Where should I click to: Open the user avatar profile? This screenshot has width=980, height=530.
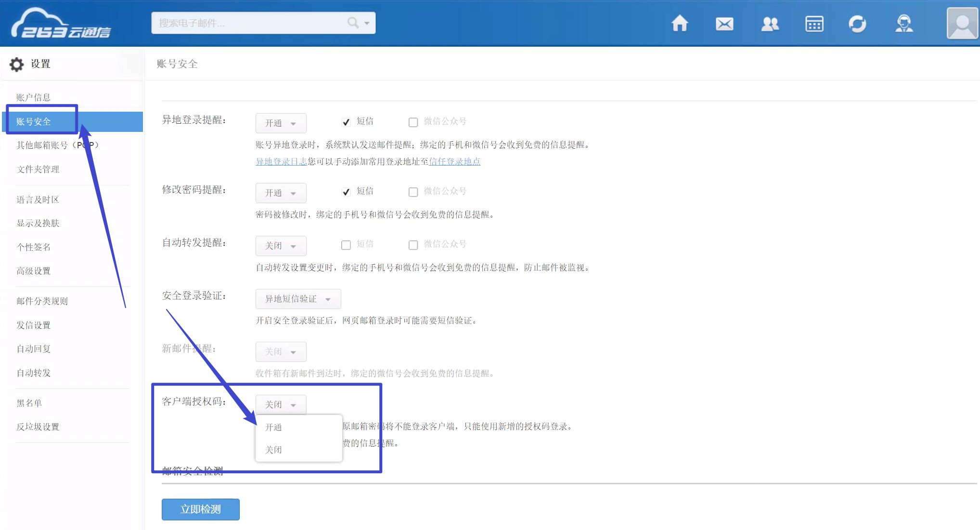[x=962, y=23]
